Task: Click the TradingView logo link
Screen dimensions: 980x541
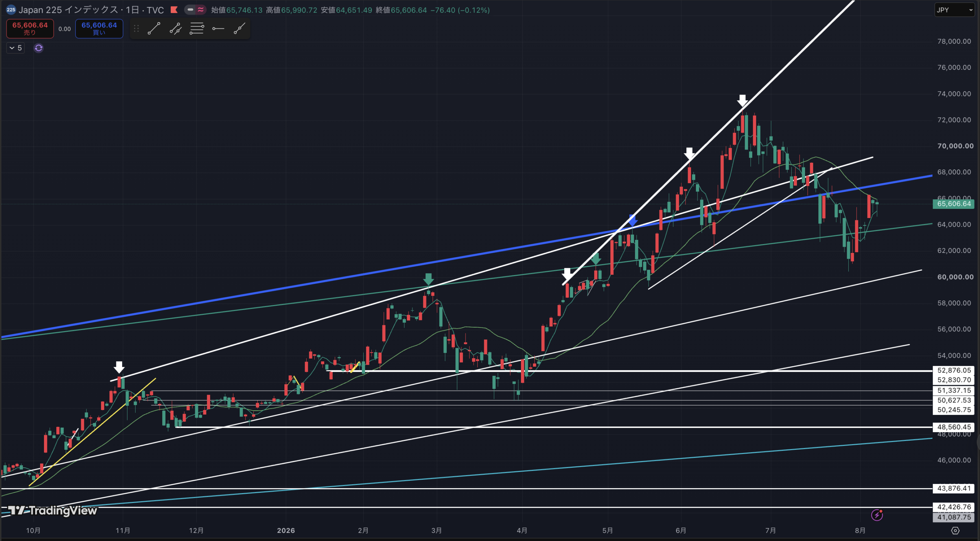Action: coord(52,510)
